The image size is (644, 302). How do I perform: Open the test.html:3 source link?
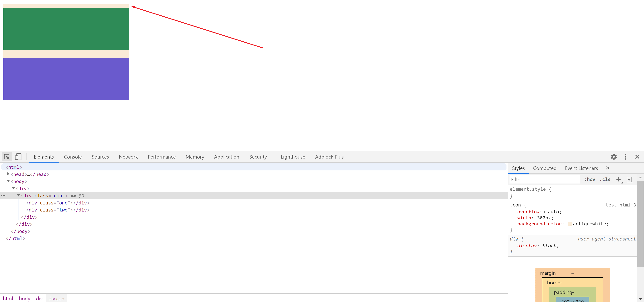621,205
